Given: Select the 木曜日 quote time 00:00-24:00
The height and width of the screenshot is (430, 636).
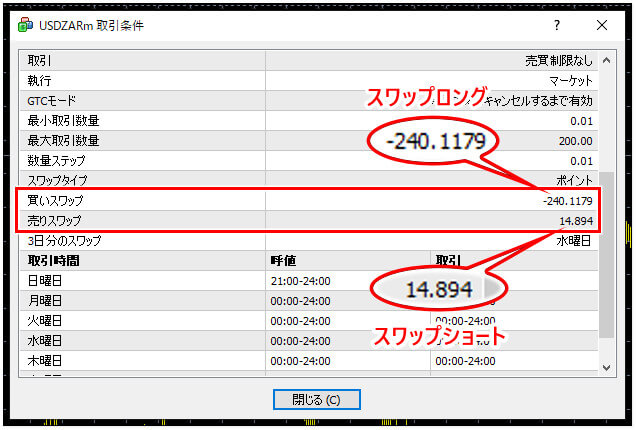Looking at the screenshot, I should [x=301, y=361].
